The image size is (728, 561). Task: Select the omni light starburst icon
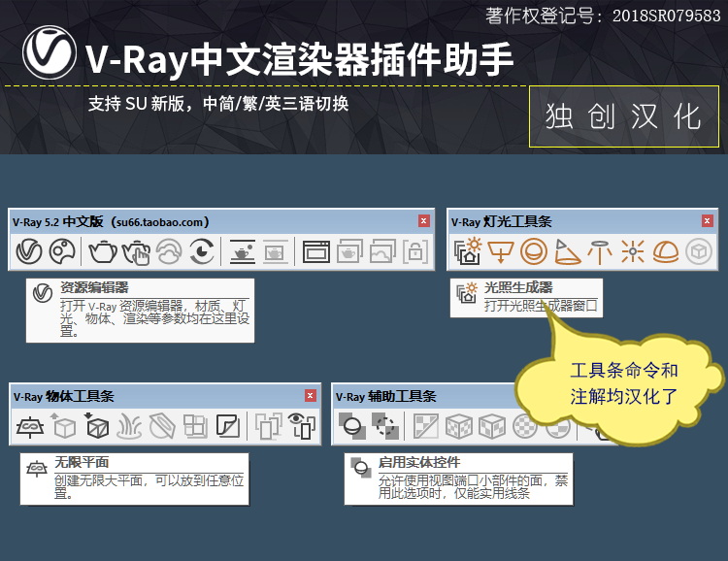632,251
